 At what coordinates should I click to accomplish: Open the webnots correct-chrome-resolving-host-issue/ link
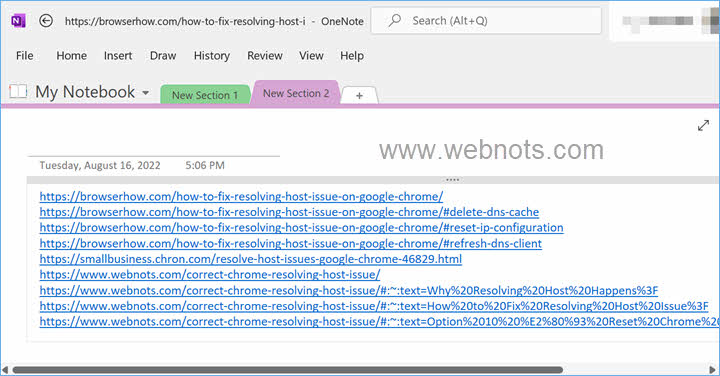tap(210, 275)
